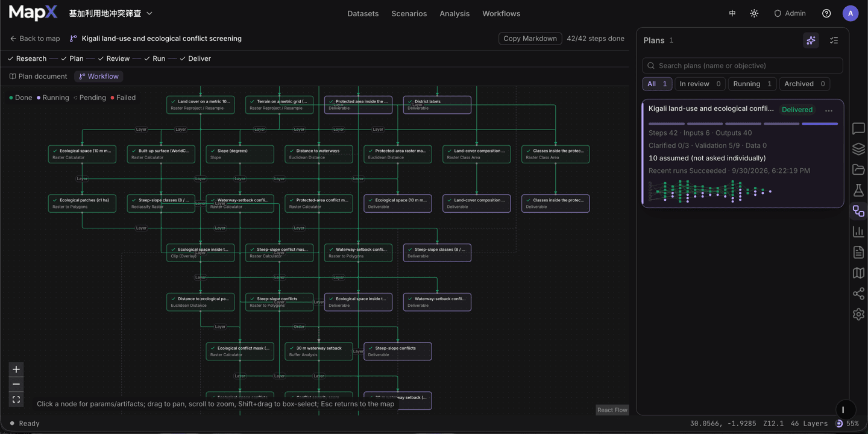Click the 42/42 steps done text

(596, 39)
